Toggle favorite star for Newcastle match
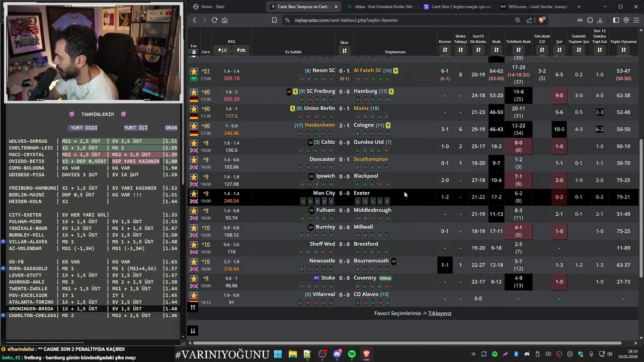Image resolution: width=644 pixels, height=362 pixels. pos(194,262)
